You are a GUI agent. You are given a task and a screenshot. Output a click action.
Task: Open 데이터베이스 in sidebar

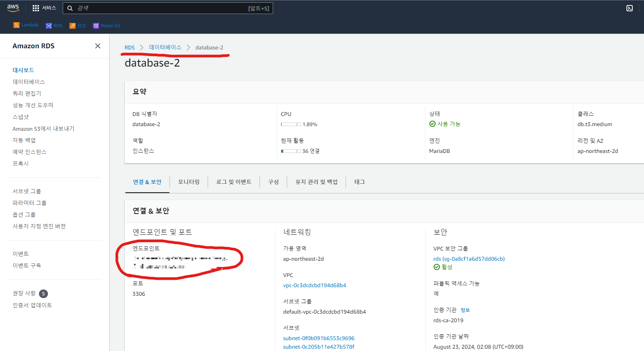pyautogui.click(x=29, y=82)
